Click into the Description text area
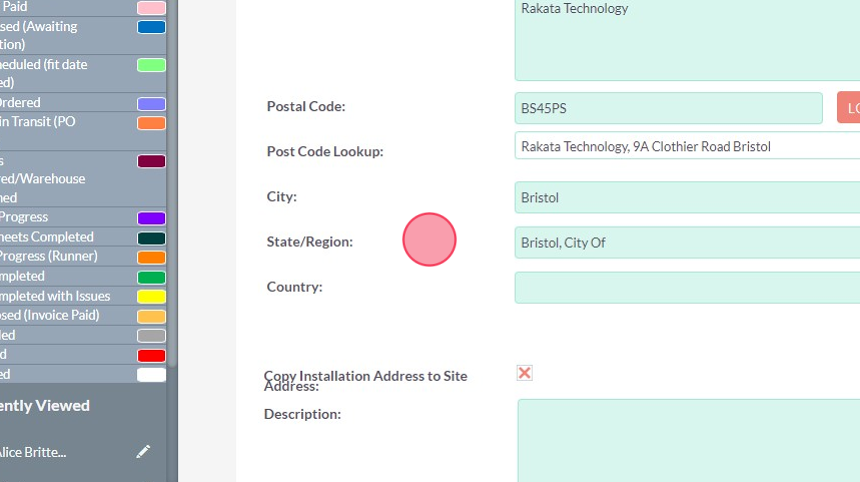Image resolution: width=860 pixels, height=482 pixels. tap(690, 440)
